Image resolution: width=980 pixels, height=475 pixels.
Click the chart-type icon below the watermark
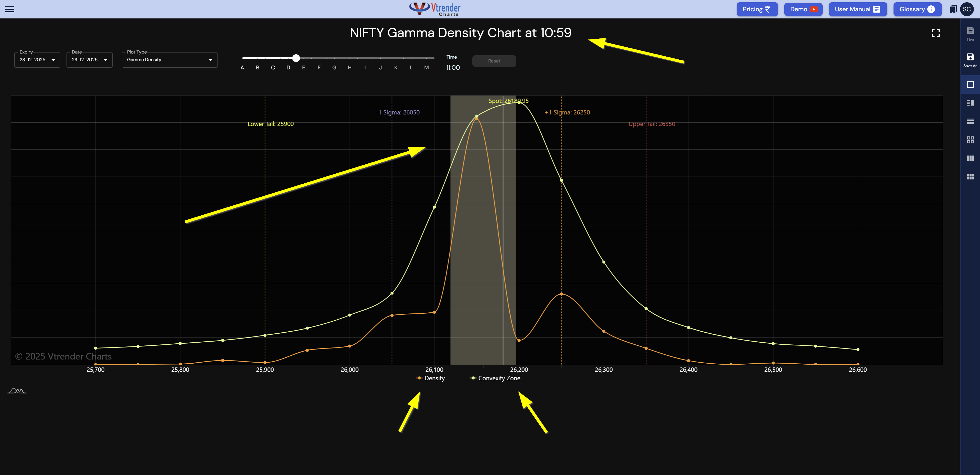pos(17,391)
